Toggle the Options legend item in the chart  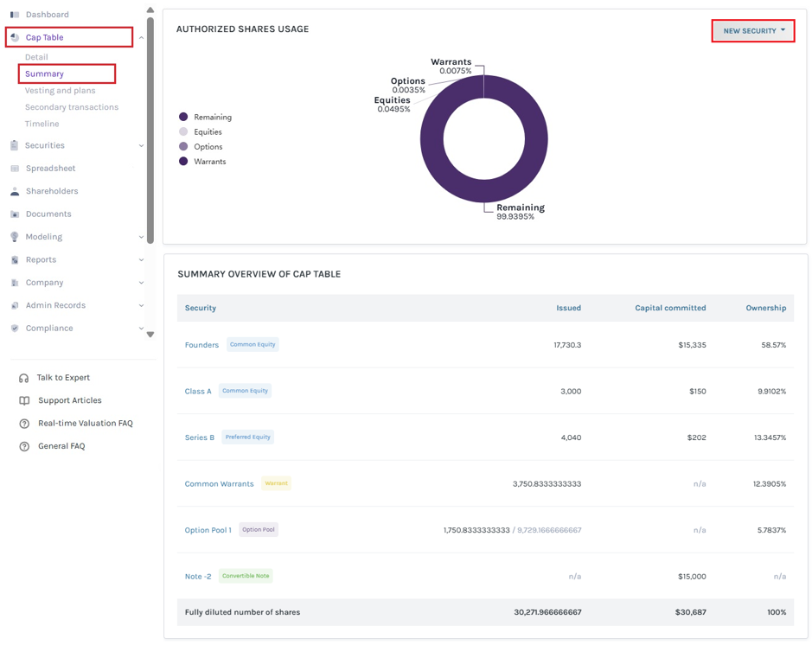pyautogui.click(x=201, y=146)
